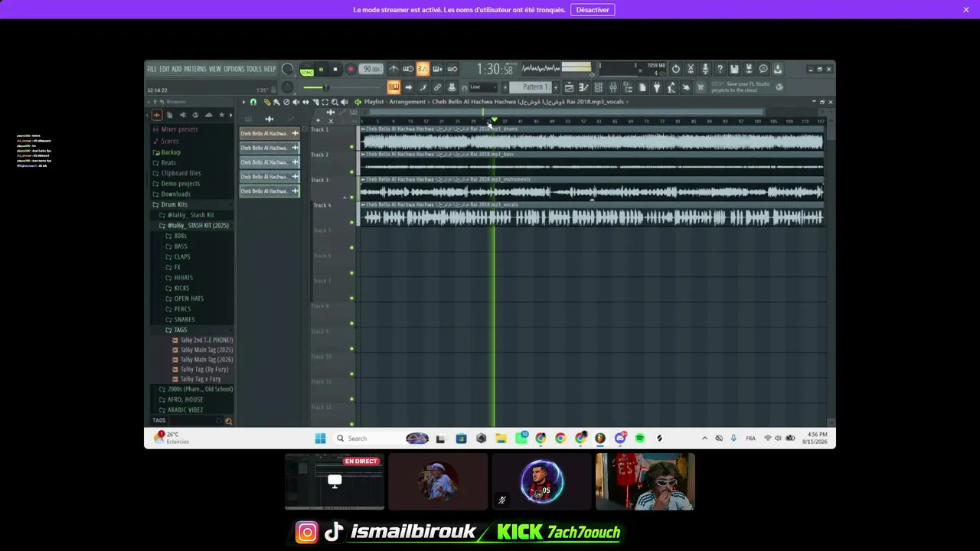Toggle typing keyboard to piano
This screenshot has height=551, width=980.
[x=394, y=87]
